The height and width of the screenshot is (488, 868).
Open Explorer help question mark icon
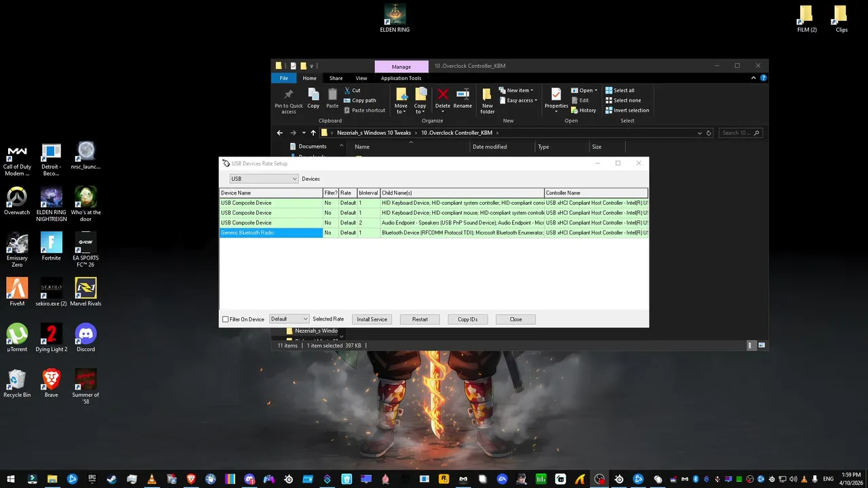point(764,78)
